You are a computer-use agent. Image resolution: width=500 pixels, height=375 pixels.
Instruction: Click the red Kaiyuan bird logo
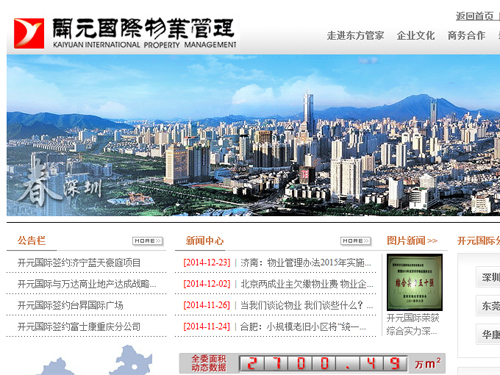point(29,33)
